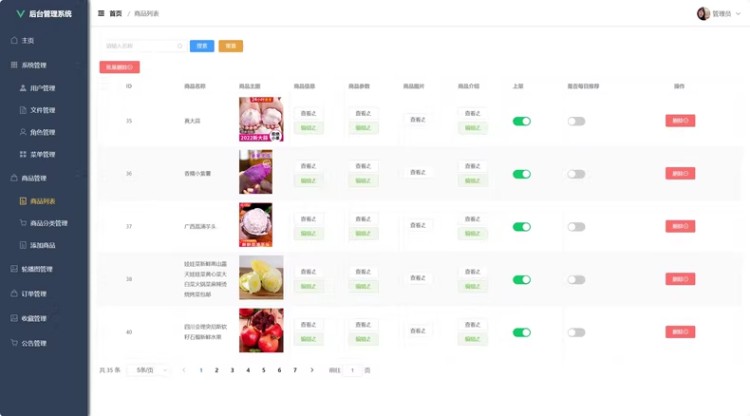Turn off 上架 switch for ID 35

click(x=521, y=121)
